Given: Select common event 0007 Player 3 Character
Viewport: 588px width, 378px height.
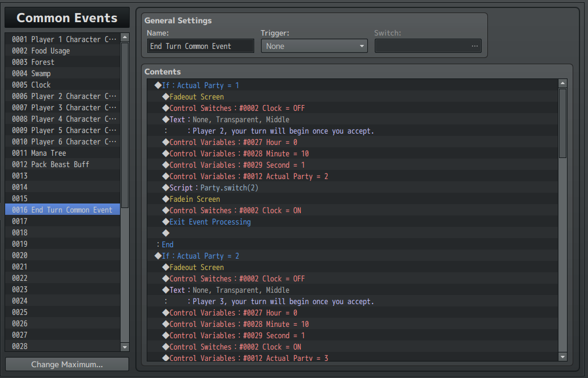Looking at the screenshot, I should [63, 107].
